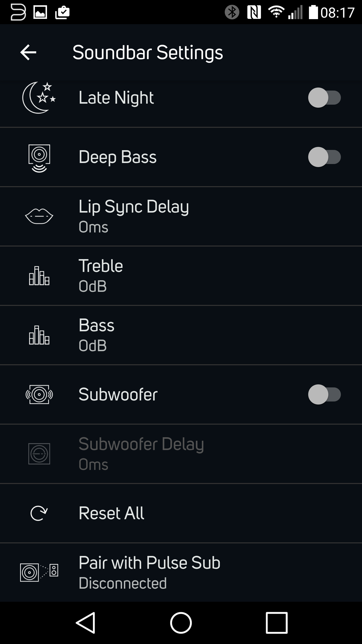Tap the Bass equalizer icon

click(39, 335)
